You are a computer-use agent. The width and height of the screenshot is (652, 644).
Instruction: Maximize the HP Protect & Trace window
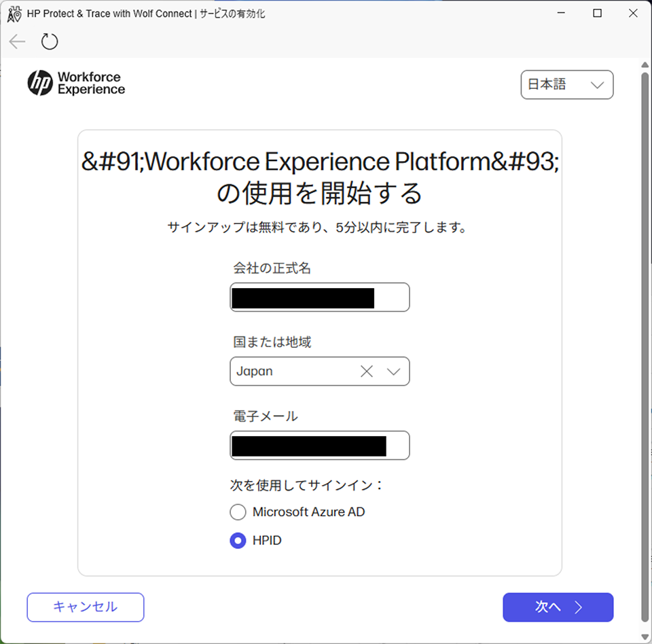pos(597,14)
